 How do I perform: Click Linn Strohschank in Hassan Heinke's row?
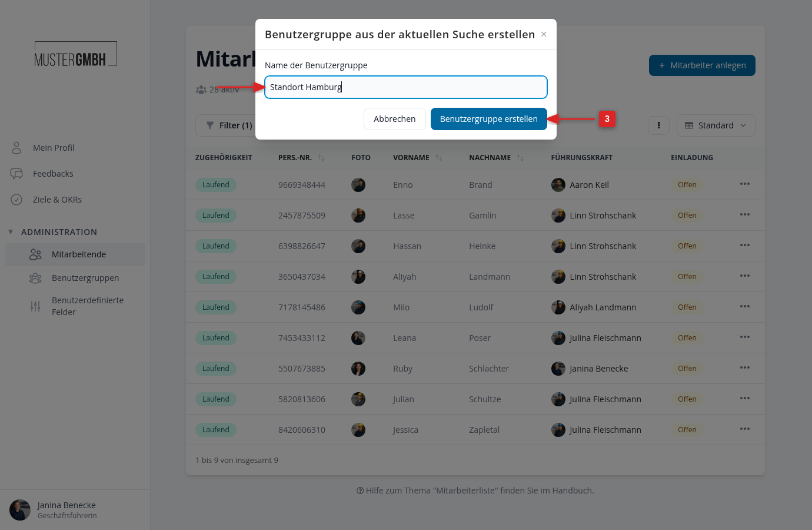coord(594,246)
